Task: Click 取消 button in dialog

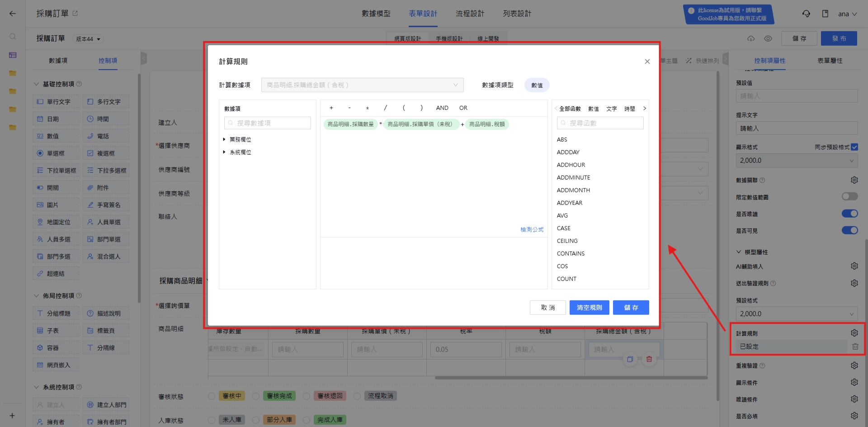Action: point(548,308)
